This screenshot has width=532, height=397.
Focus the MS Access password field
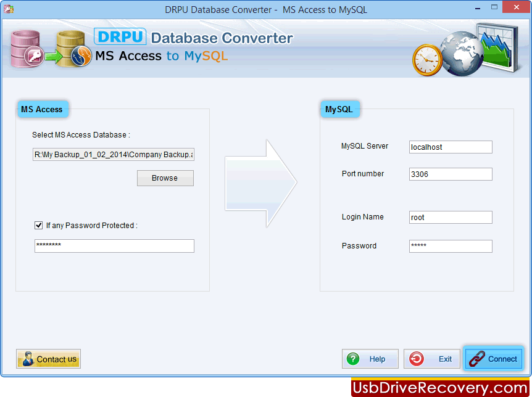pyautogui.click(x=114, y=246)
